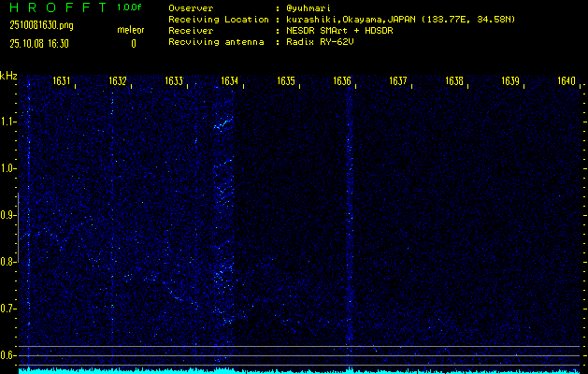The width and height of the screenshot is (588, 374).
Task: Click the 1637 time marker
Action: coord(398,81)
